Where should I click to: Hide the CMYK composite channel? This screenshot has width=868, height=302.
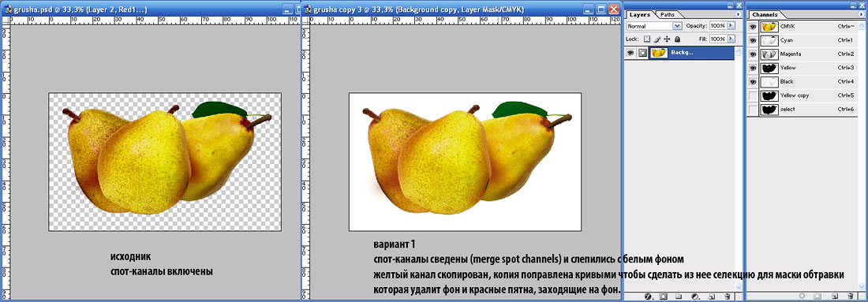(752, 27)
